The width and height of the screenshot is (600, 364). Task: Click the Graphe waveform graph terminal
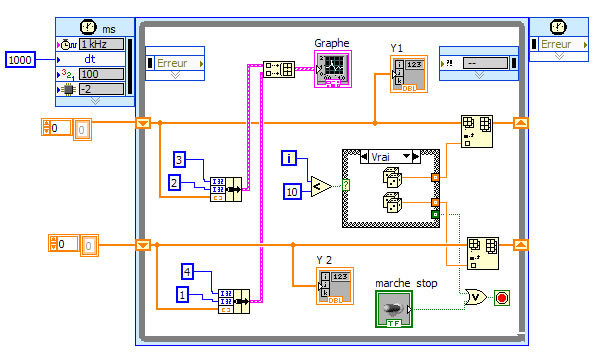coord(333,69)
